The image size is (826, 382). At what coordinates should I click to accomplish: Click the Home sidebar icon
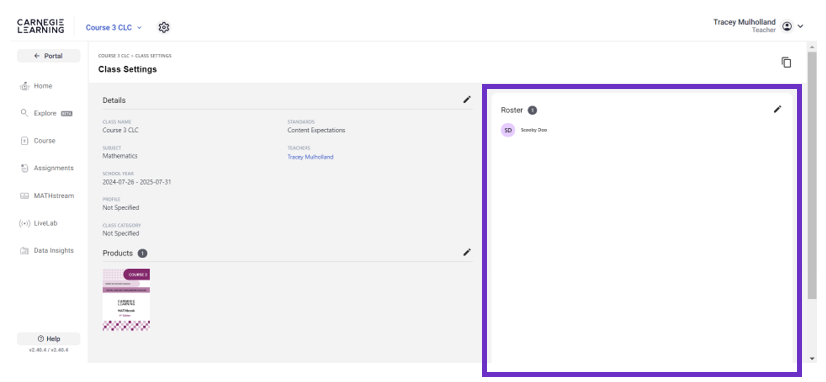[x=24, y=86]
